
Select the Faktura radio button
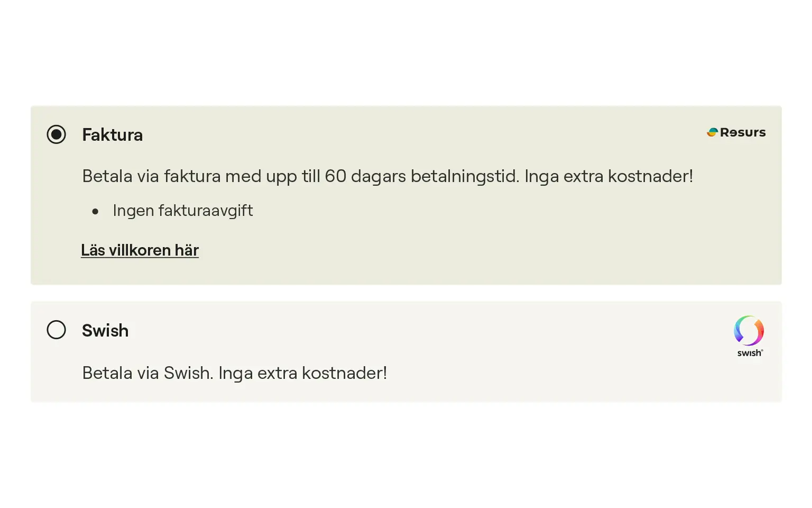57,134
